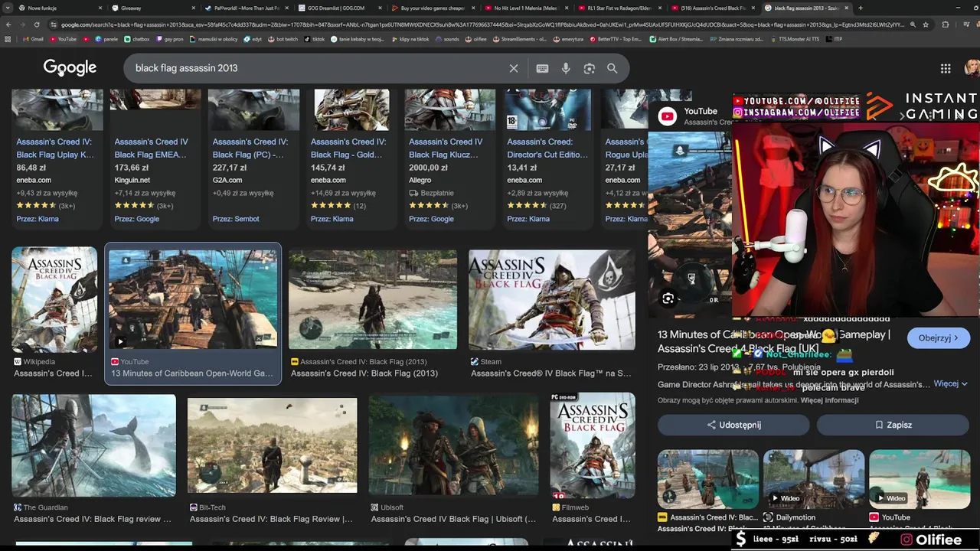This screenshot has height=551, width=980.
Task: Switch to the No Hit Level 1 Malenia tab
Action: [x=525, y=8]
